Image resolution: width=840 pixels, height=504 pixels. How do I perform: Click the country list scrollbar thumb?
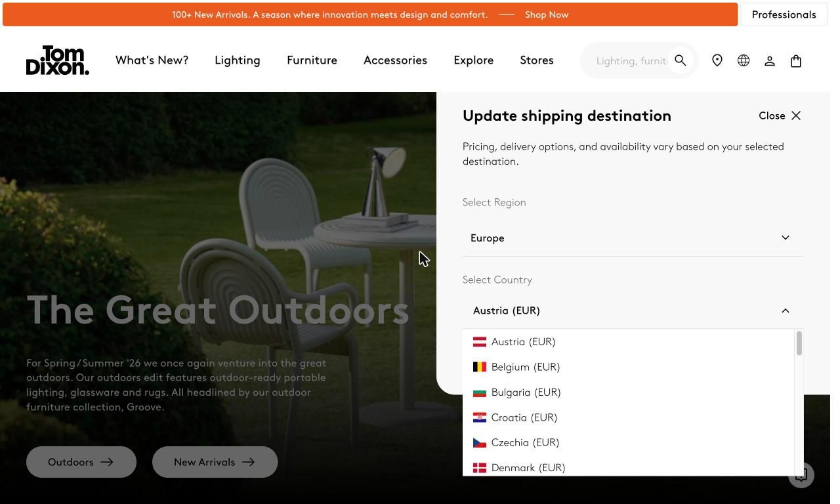799,344
